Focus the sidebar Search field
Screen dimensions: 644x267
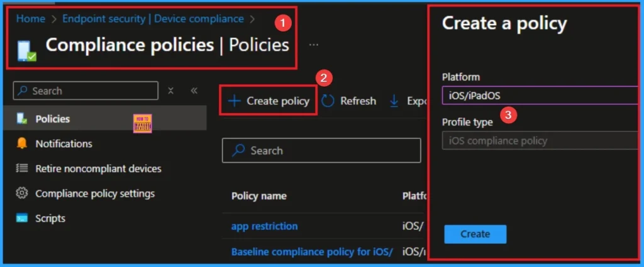(x=86, y=90)
